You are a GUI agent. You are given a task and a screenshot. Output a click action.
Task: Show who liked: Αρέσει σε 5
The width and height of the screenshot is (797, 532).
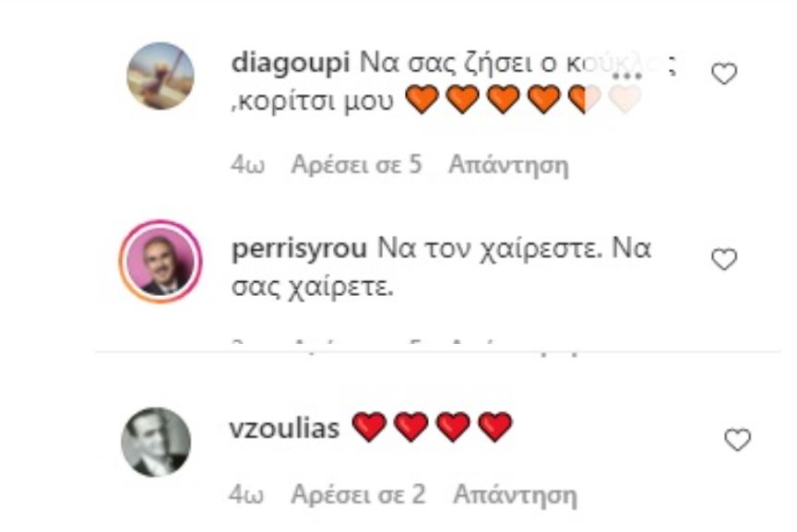point(356,165)
